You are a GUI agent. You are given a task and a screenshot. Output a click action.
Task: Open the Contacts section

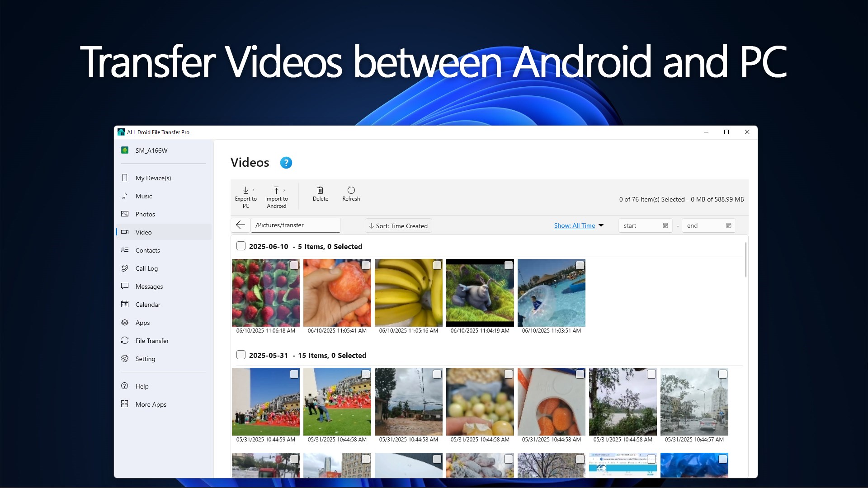pyautogui.click(x=164, y=250)
